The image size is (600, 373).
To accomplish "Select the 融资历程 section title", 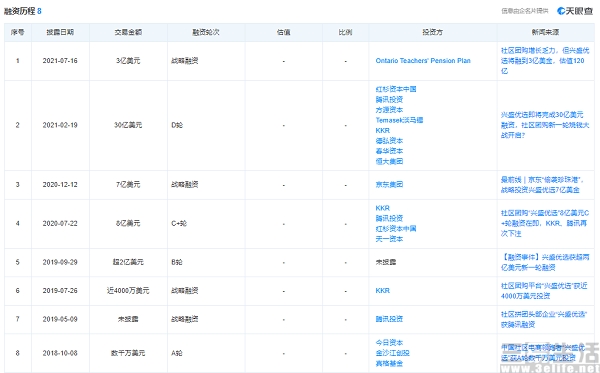I will pyautogui.click(x=19, y=11).
